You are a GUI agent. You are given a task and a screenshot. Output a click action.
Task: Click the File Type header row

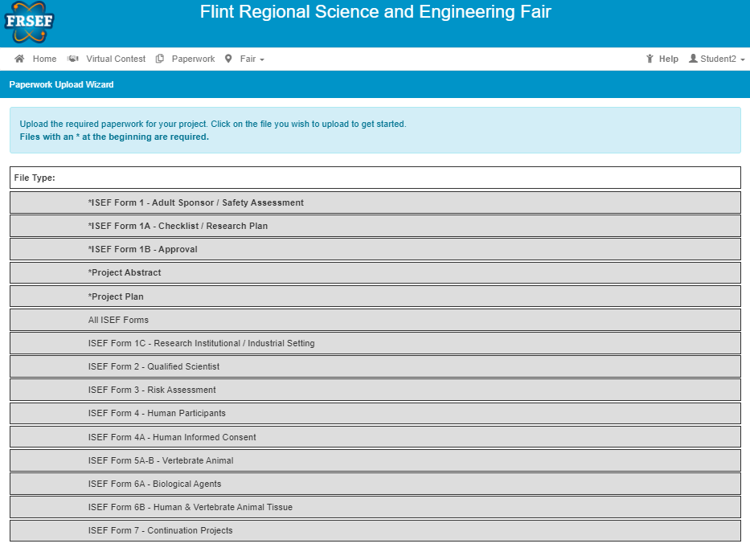(x=375, y=178)
